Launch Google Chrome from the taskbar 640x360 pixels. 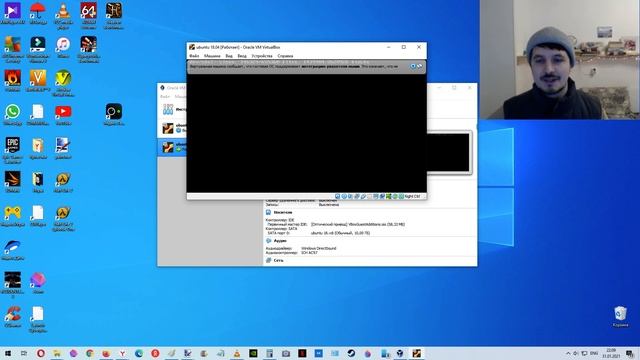[x=90, y=353]
